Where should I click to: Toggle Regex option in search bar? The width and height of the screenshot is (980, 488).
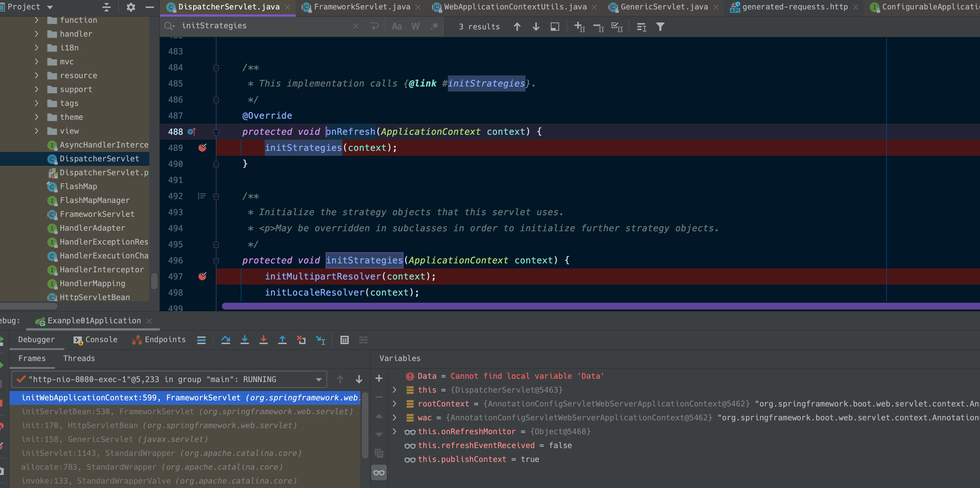[434, 26]
